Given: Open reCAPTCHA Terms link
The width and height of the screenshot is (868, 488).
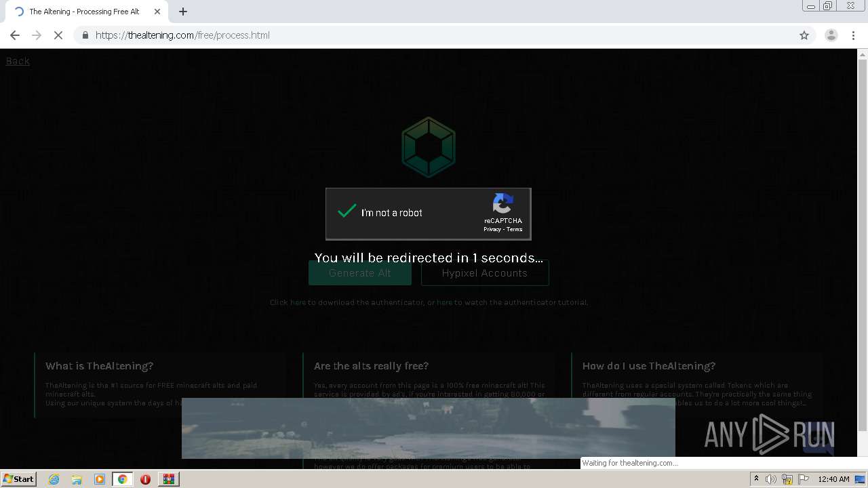Looking at the screenshot, I should pyautogui.click(x=515, y=229).
